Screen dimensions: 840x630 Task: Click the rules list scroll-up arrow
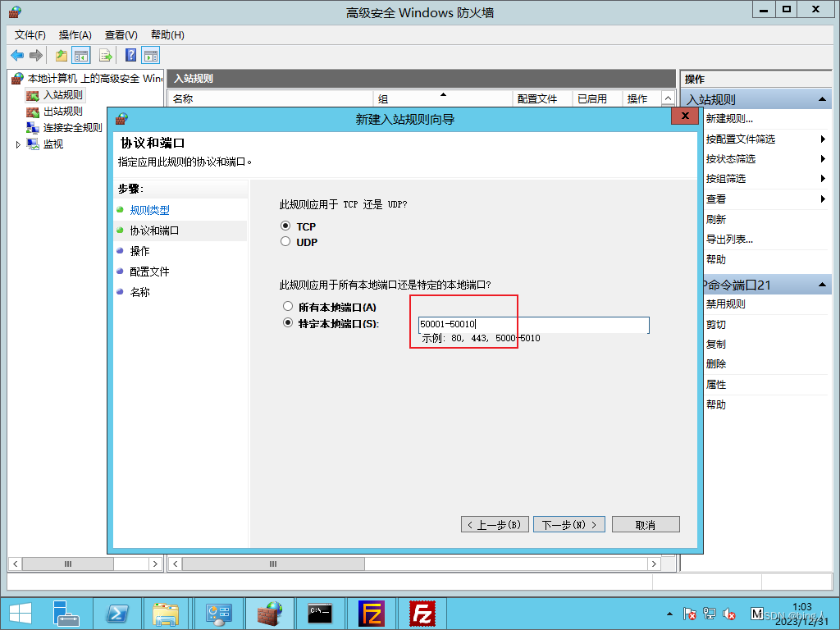click(668, 98)
